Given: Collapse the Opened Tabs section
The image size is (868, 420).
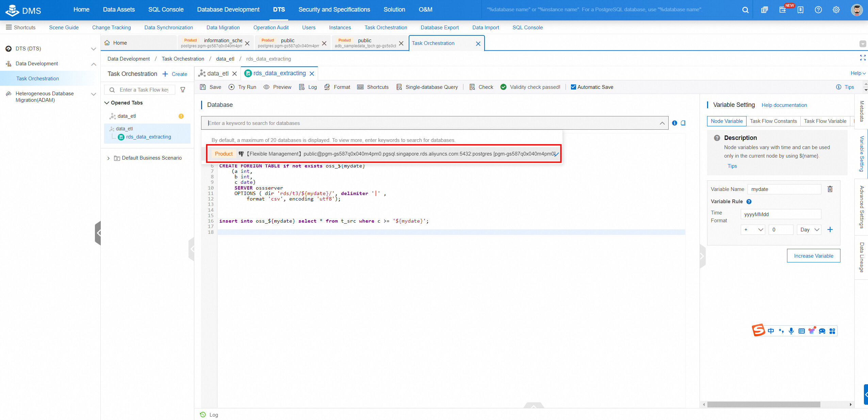Looking at the screenshot, I should click(107, 103).
